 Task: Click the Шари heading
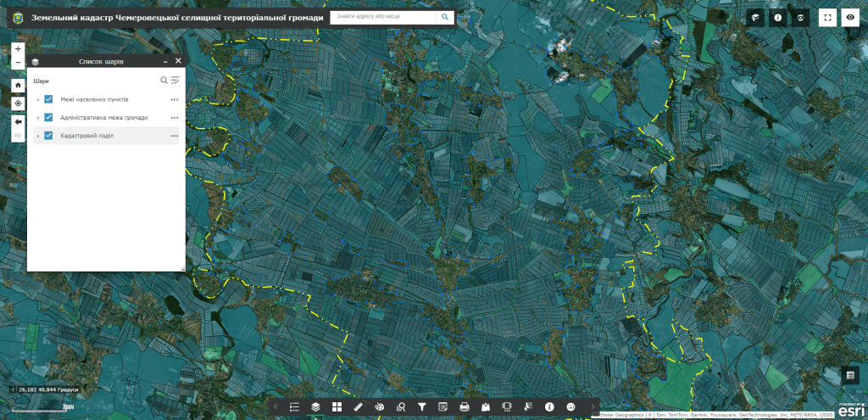(x=41, y=81)
